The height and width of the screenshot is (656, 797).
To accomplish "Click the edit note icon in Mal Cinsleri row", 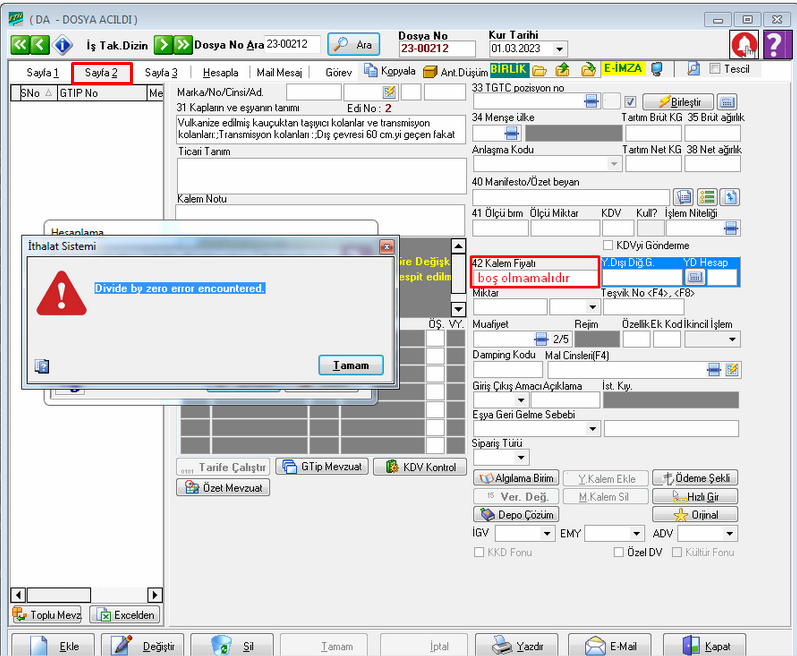I will [732, 370].
